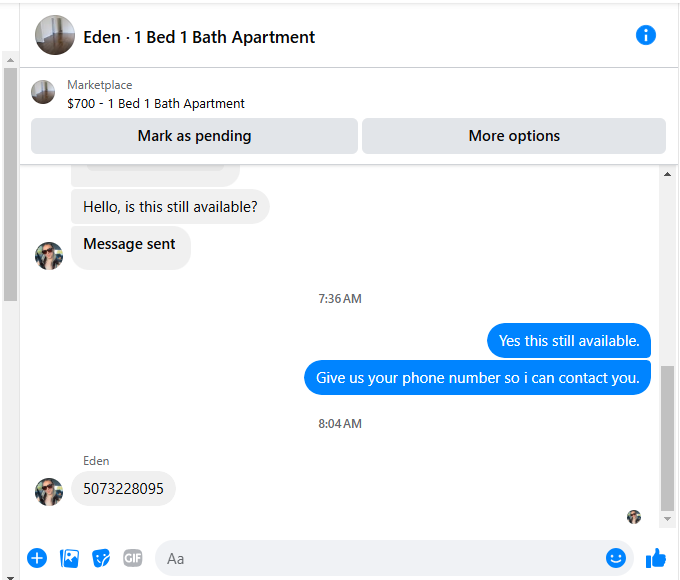Click the 5073228095 message bubble

(x=123, y=488)
